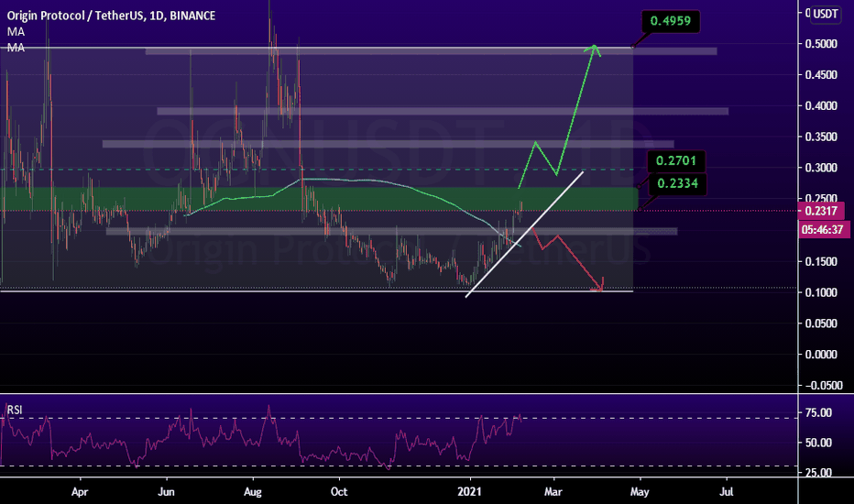Click the 0.4000 price axis value
Screen dimensions: 854x504
(821, 105)
